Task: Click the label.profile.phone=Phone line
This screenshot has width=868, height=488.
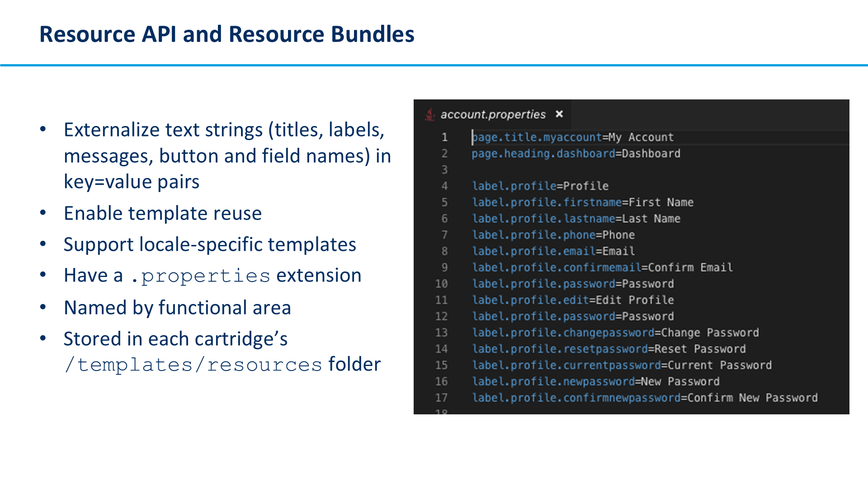Action: pyautogui.click(x=553, y=235)
